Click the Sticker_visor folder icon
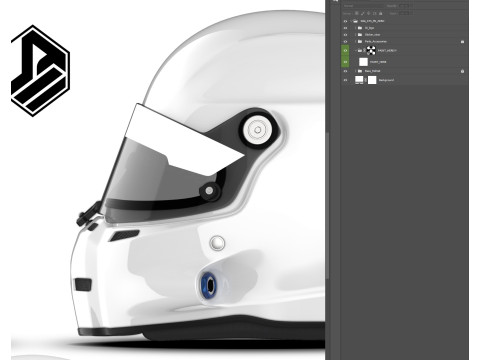The image size is (480, 360). 360,35
